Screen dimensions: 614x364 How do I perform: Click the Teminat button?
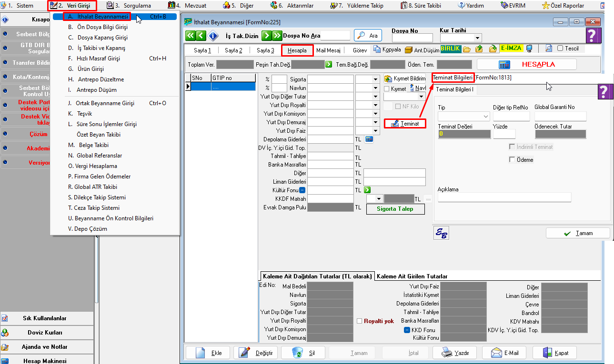(x=405, y=124)
